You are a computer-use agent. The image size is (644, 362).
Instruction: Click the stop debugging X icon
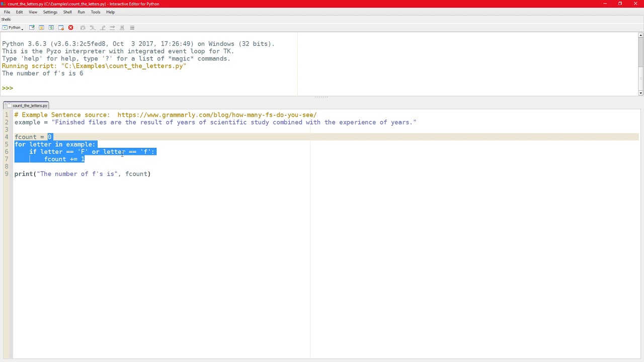[122, 28]
